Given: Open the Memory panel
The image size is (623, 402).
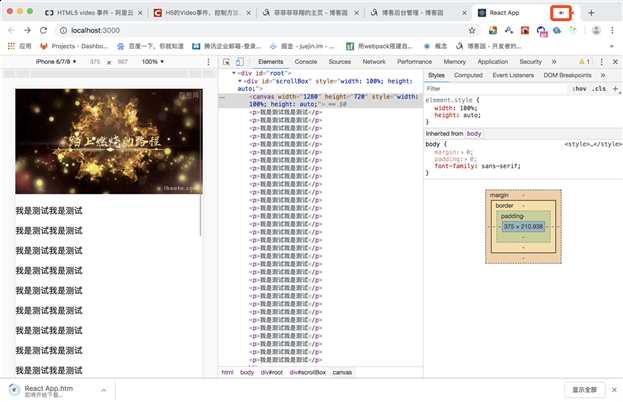Looking at the screenshot, I should (455, 62).
